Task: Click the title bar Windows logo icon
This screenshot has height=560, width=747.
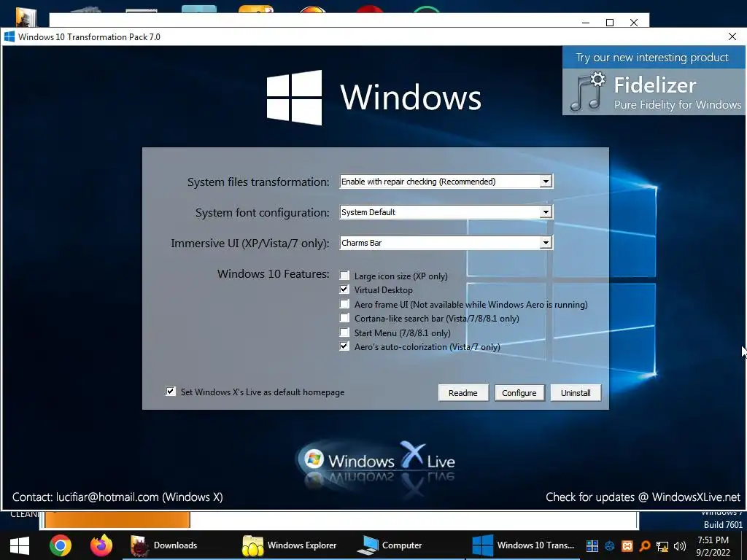Action: 9,36
